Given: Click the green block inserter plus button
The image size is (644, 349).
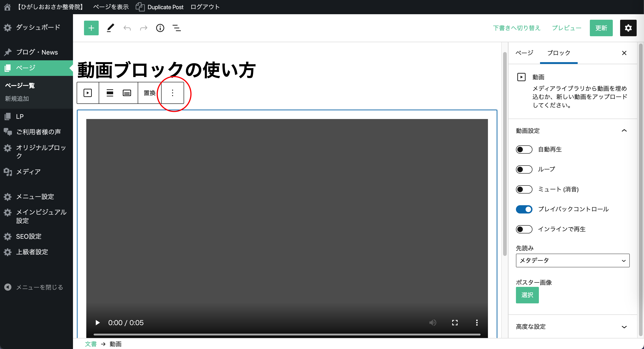Looking at the screenshot, I should [x=91, y=28].
